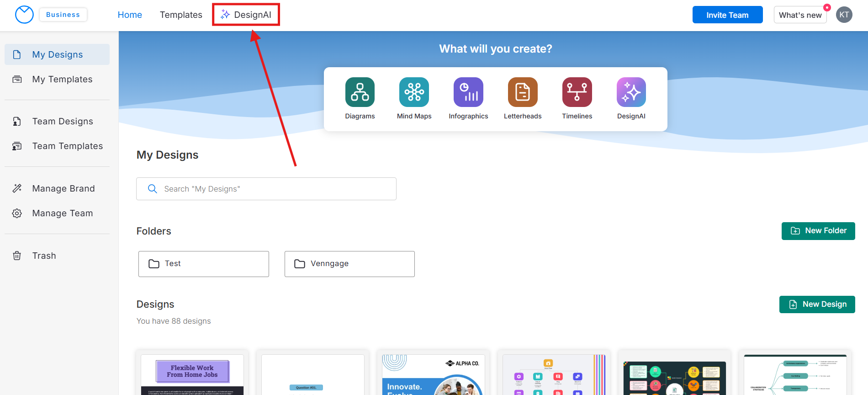Click the Diagrams icon tile
Image resolution: width=868 pixels, height=395 pixels.
pyautogui.click(x=360, y=92)
